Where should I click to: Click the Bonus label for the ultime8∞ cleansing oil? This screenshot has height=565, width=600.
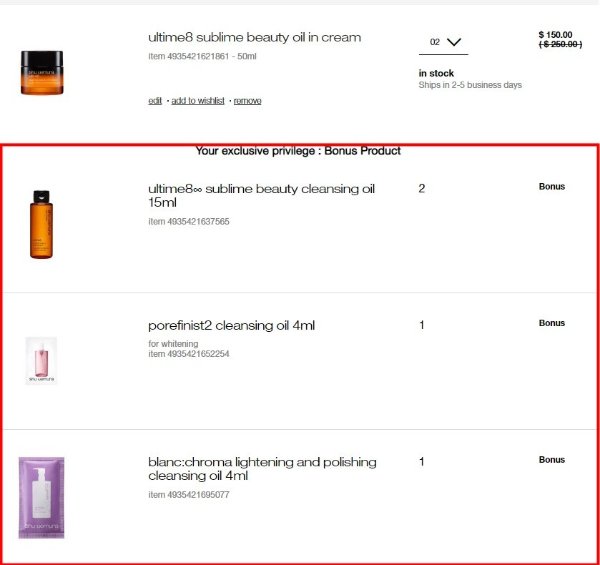tap(552, 187)
